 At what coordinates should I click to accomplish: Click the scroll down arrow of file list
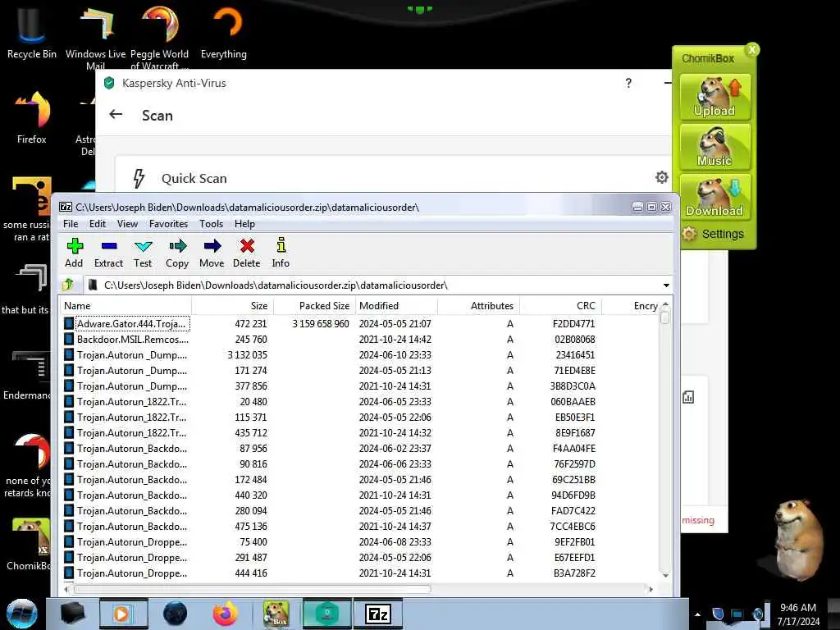[x=665, y=575]
